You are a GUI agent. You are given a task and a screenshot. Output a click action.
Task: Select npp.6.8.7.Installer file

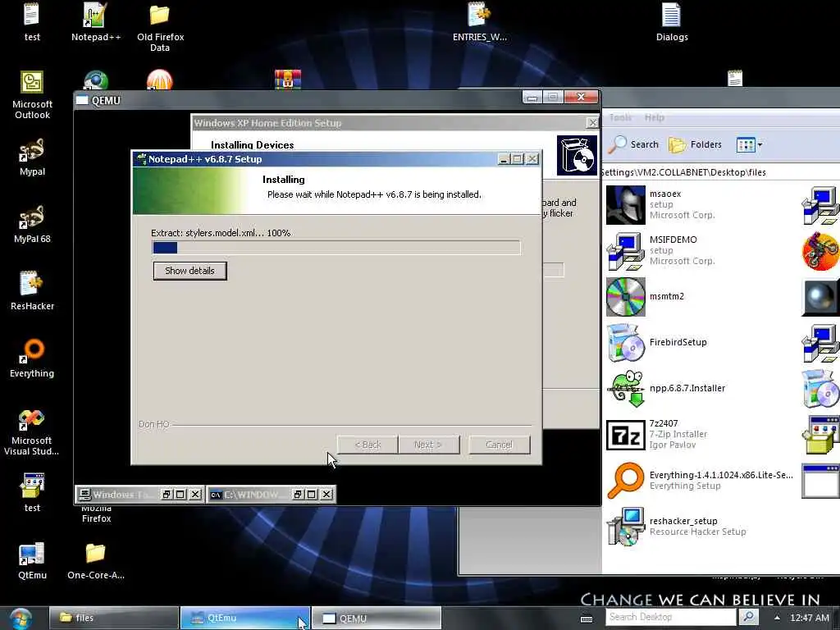point(666,388)
